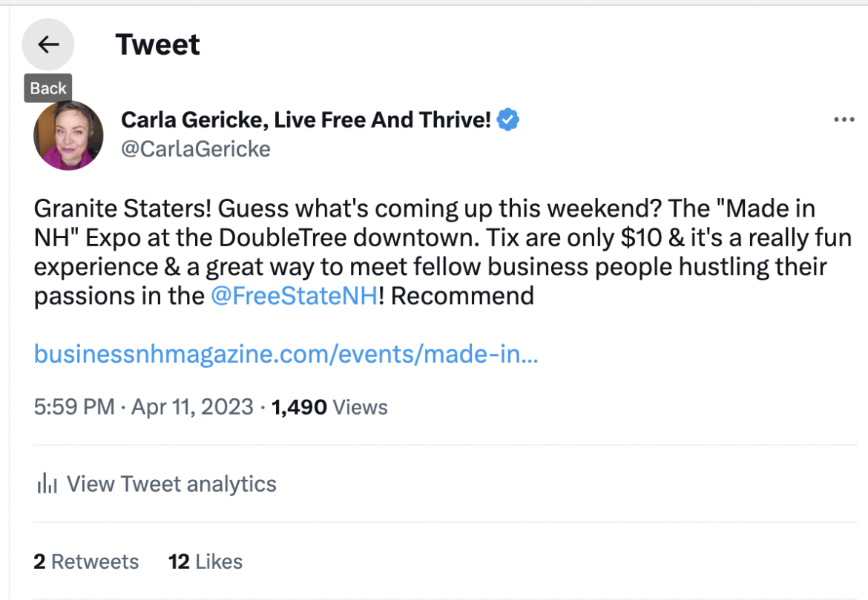Image resolution: width=868 pixels, height=600 pixels.
Task: Click the "Made in NH" phrase in tweet
Action: point(757,210)
